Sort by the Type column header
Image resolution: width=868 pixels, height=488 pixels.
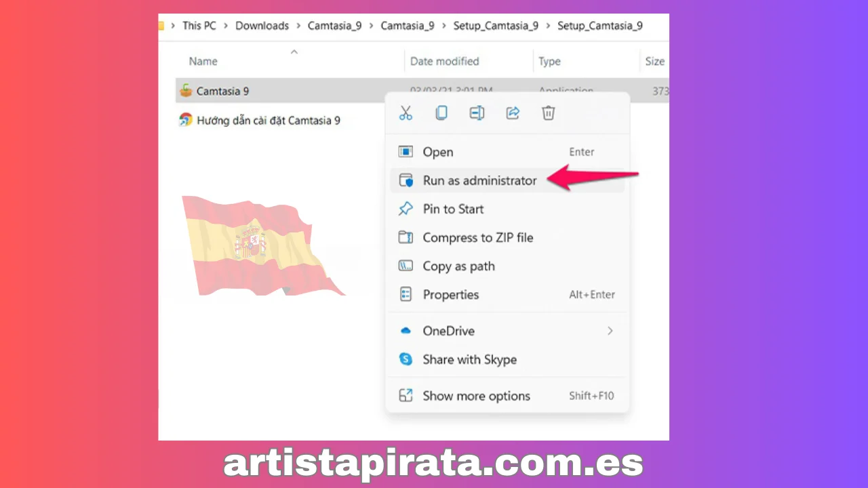coord(549,61)
